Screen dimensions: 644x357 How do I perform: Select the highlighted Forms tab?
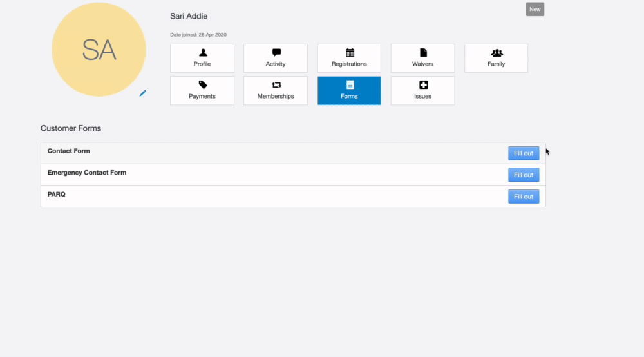pyautogui.click(x=349, y=91)
